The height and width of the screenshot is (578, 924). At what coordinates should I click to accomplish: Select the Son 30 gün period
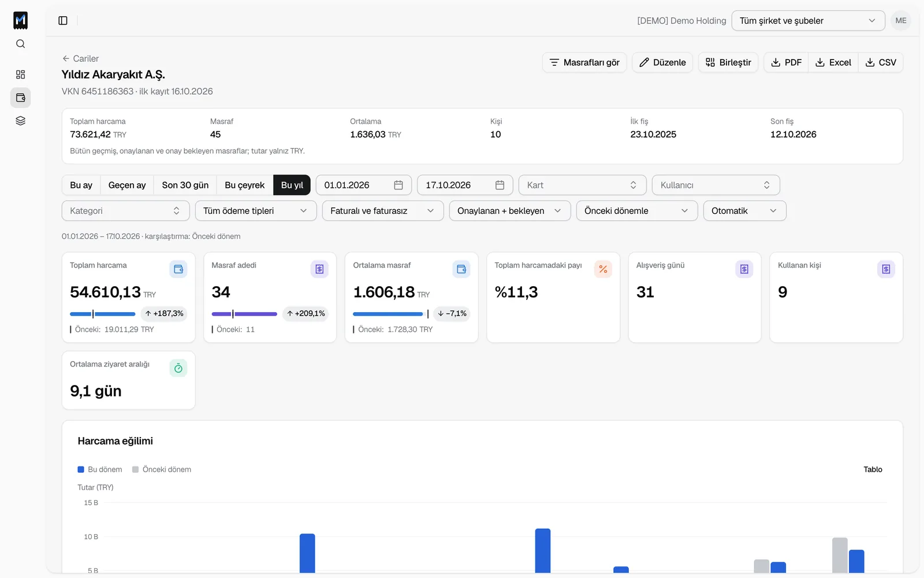click(x=185, y=185)
